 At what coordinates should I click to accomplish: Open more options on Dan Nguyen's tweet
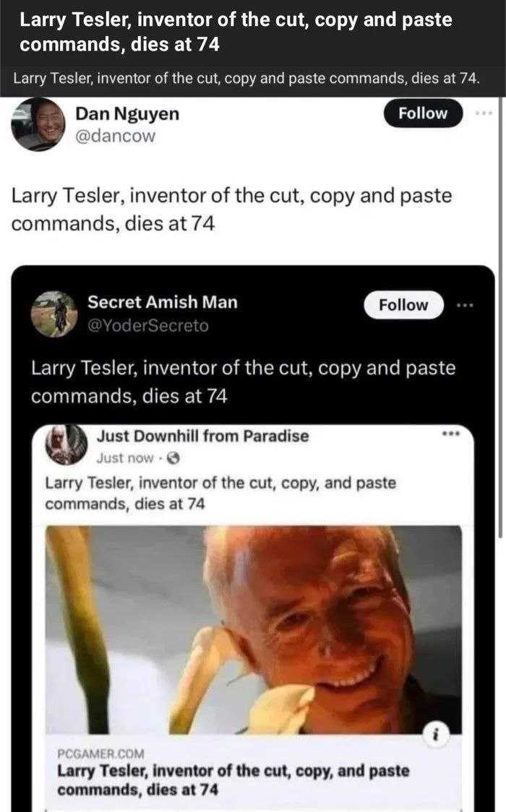tap(483, 113)
